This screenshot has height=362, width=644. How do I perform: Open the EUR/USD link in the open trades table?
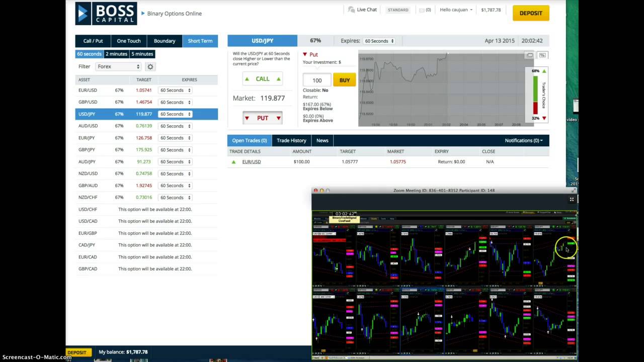(x=252, y=162)
